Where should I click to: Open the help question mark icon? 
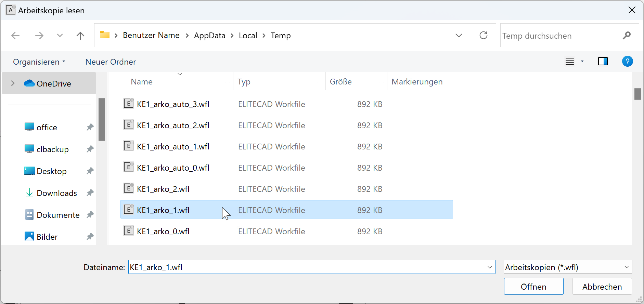(x=627, y=62)
